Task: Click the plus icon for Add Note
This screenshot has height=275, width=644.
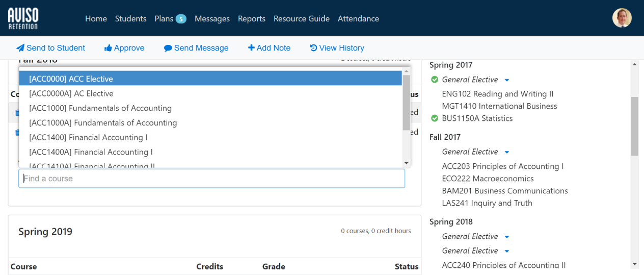Action: click(x=251, y=48)
